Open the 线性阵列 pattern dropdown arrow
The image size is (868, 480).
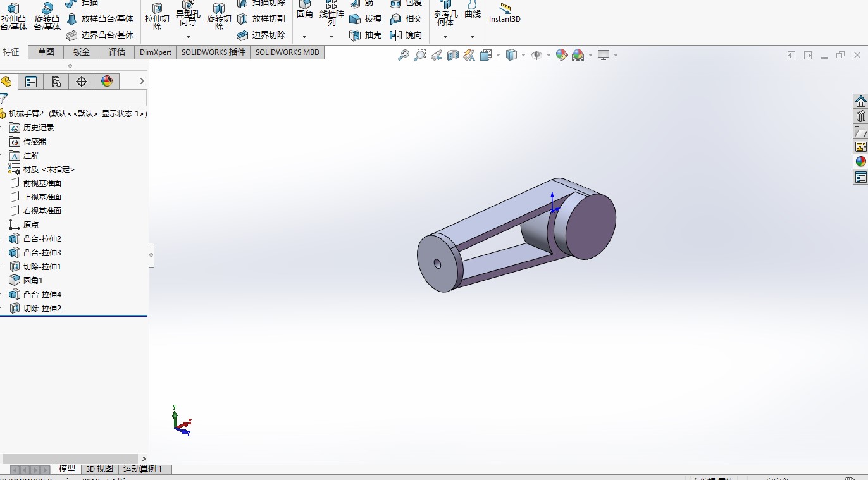coord(332,37)
